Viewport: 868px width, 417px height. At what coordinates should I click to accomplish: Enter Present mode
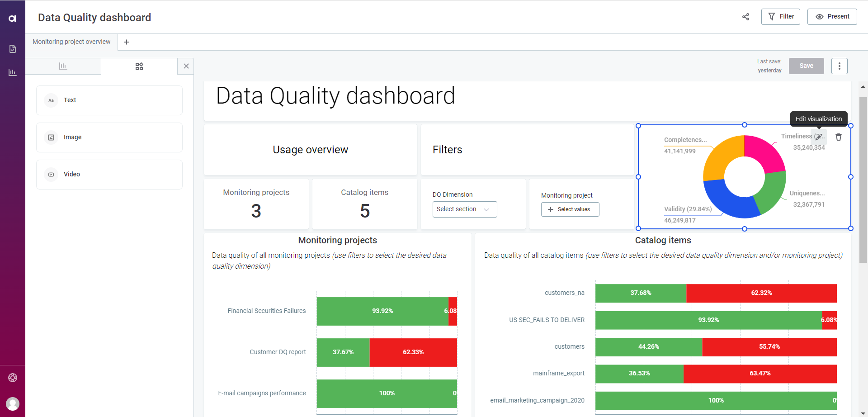832,17
